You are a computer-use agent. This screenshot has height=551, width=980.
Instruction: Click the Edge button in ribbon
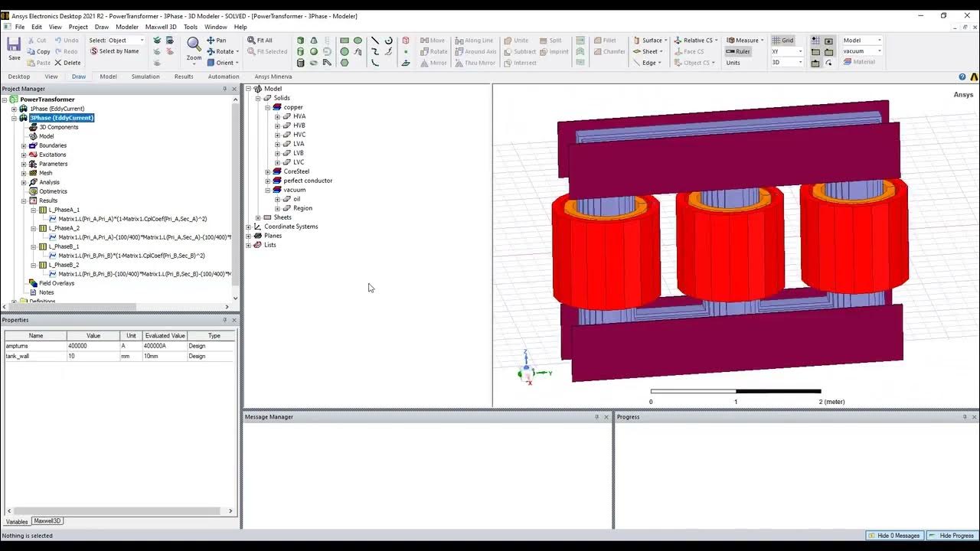coord(648,63)
